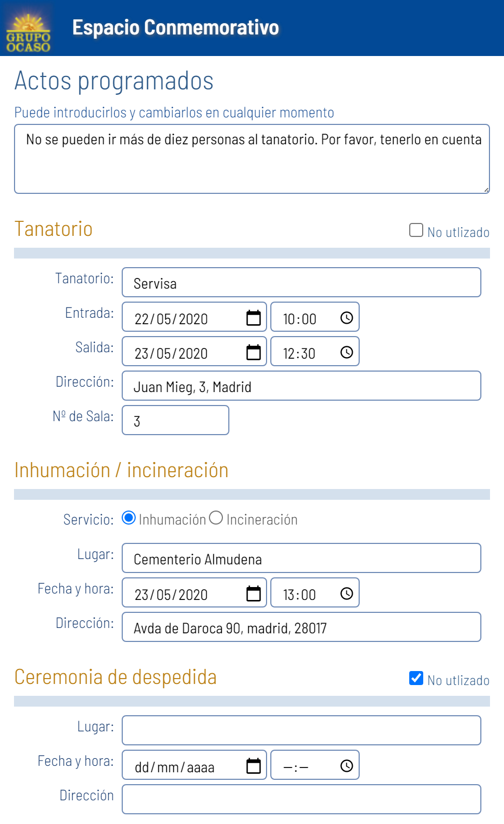The image size is (504, 824).
Task: Open clock icon for Inhumación 13:00 time
Action: [x=347, y=593]
